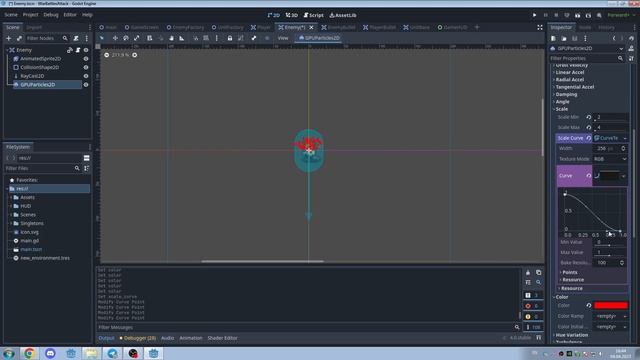Screen dimensions: 640x360
Task: Open the Scene menu
Action: point(11,15)
